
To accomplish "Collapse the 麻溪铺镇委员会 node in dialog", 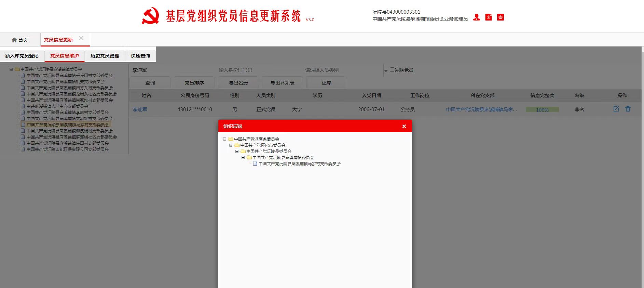I will pyautogui.click(x=243, y=157).
